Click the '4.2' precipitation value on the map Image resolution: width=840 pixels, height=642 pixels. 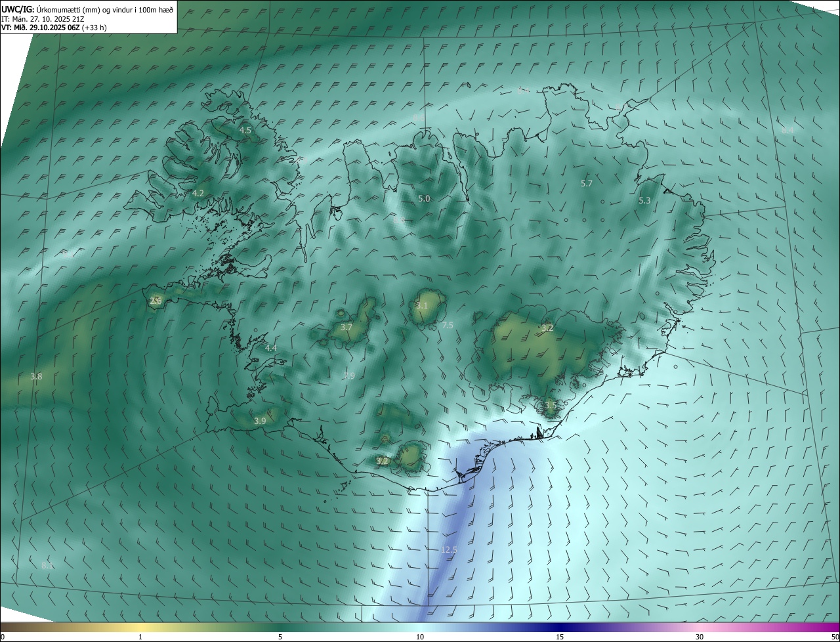tap(198, 194)
